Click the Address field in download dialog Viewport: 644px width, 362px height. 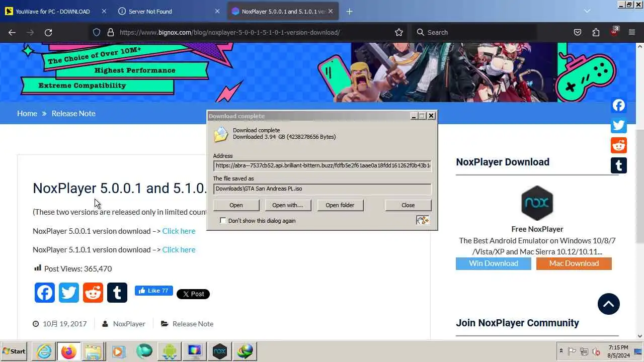pyautogui.click(x=322, y=165)
